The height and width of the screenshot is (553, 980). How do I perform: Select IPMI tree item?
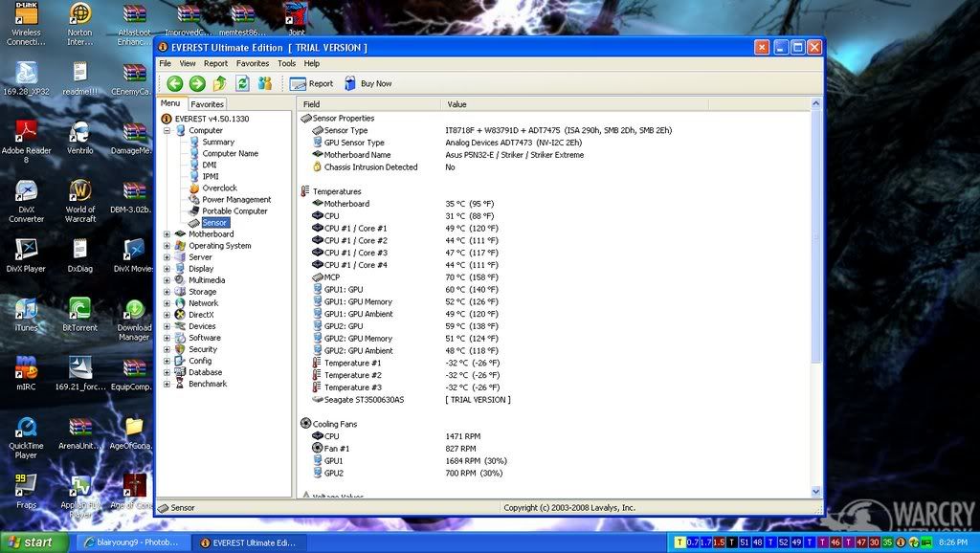[x=211, y=177]
